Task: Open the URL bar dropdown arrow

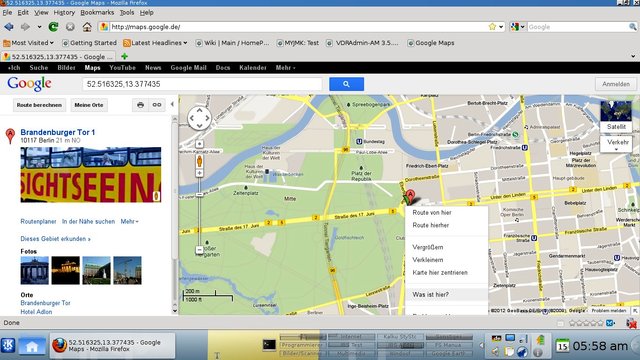Action: tap(501, 27)
